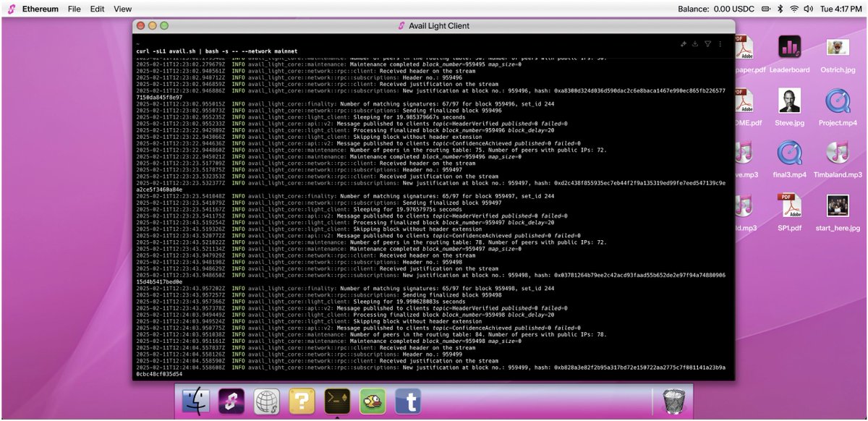
Task: Open the three-dot menu in the terminal window
Action: (x=720, y=44)
